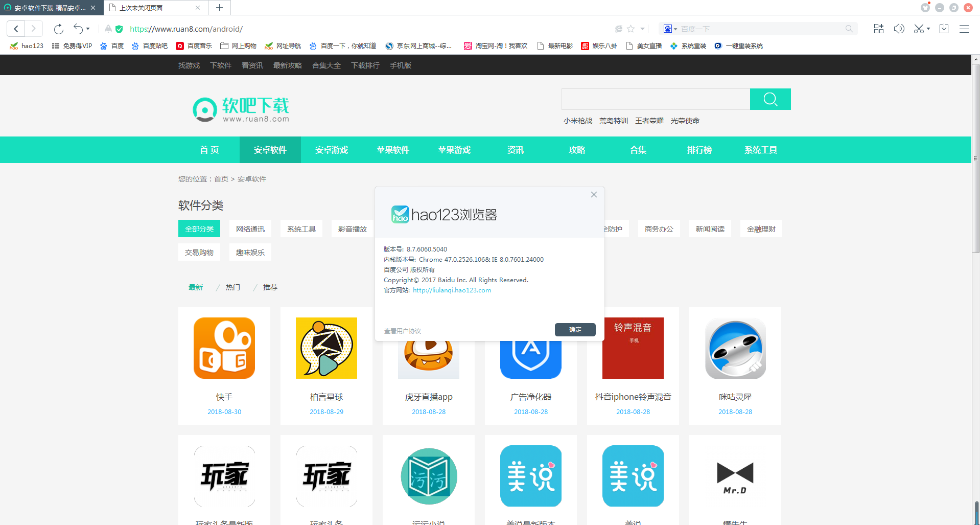Click the address bar search magnifier icon
The width and height of the screenshot is (980, 525).
pyautogui.click(x=849, y=29)
